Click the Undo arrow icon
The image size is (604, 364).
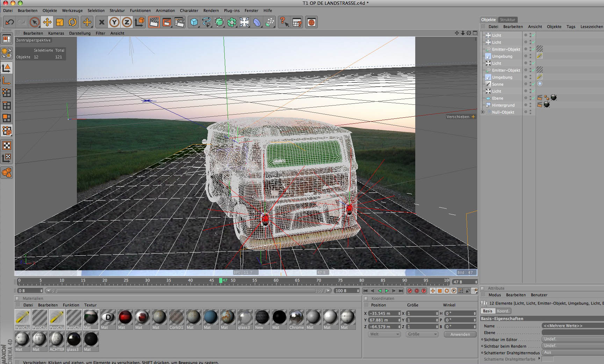click(x=9, y=22)
